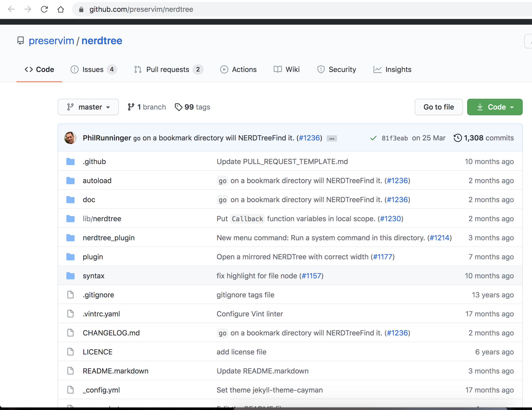Open PhilRunninger's avatar picture
The width and height of the screenshot is (532, 410).
click(70, 138)
